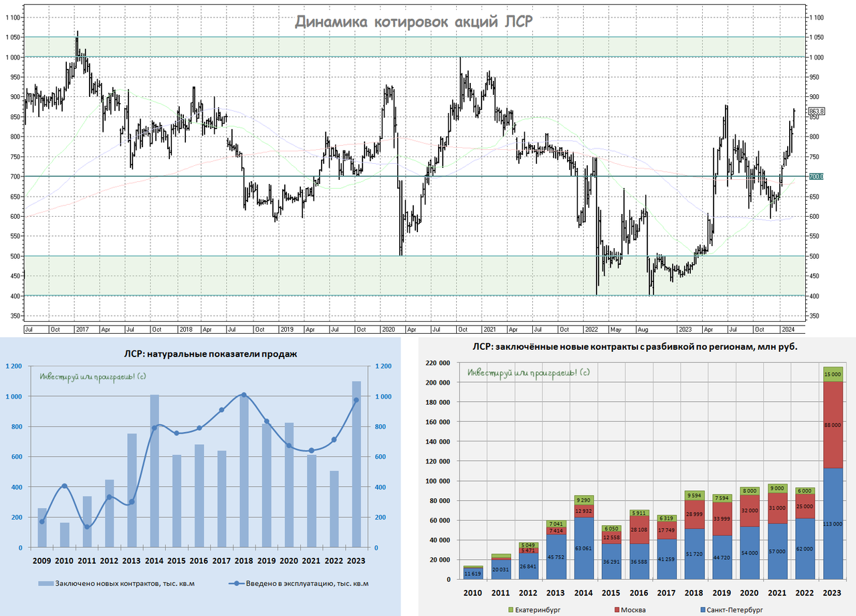Click the 57 000 data label
The width and height of the screenshot is (856, 616).
(776, 552)
